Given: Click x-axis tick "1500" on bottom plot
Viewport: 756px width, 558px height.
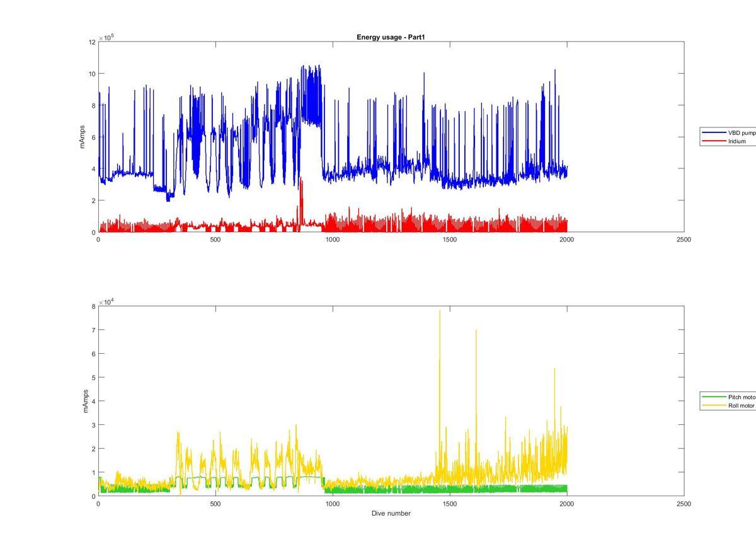Looking at the screenshot, I should click(x=450, y=504).
